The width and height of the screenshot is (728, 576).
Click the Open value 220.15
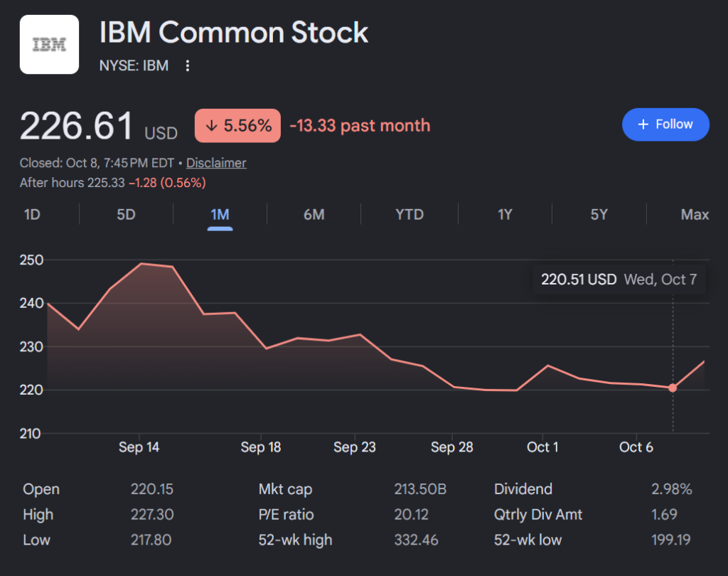tap(152, 489)
